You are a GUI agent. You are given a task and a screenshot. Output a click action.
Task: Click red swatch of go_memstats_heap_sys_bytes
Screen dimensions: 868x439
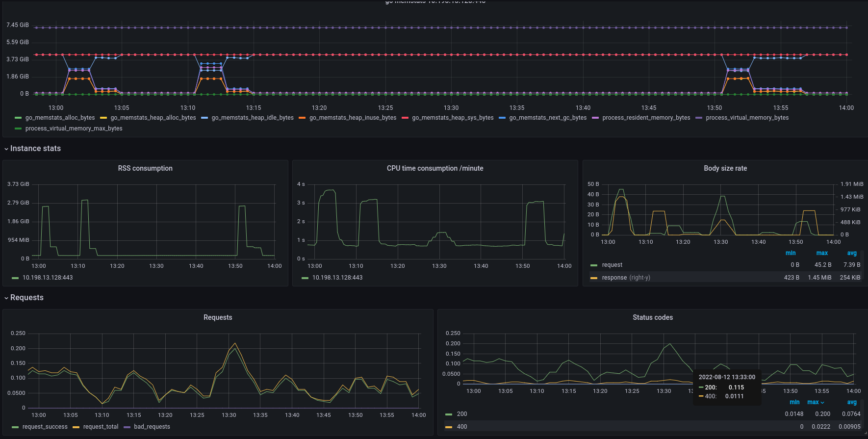(x=405, y=118)
